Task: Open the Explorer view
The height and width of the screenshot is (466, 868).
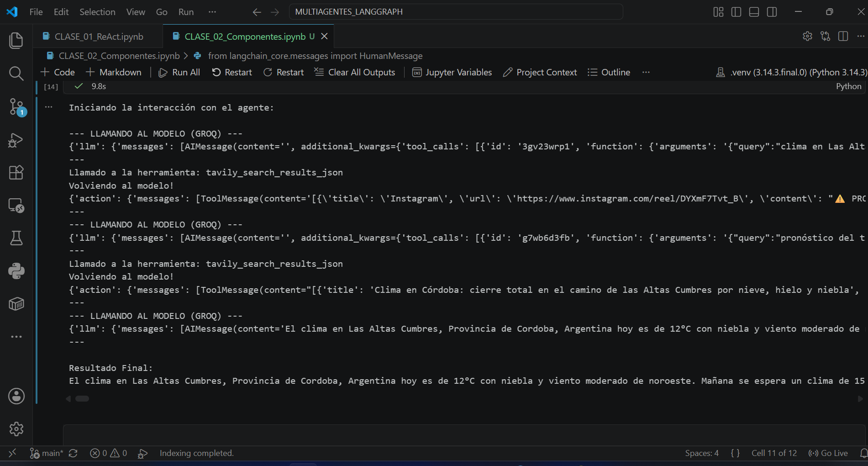Action: 16,40
